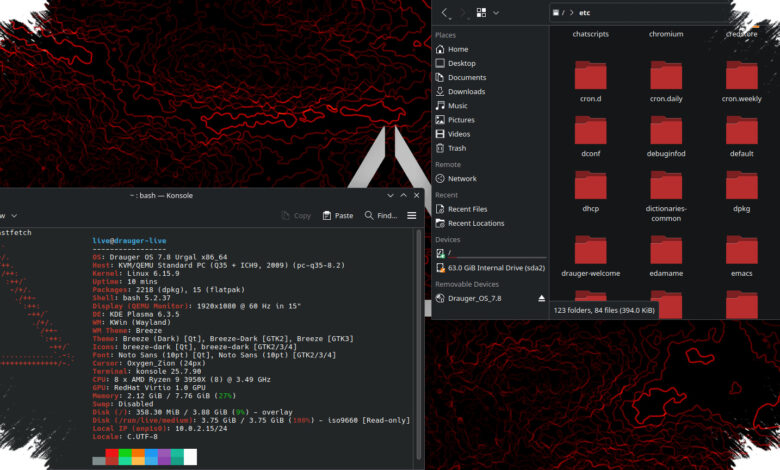
Task: Select the cron.d folder
Action: 590,82
